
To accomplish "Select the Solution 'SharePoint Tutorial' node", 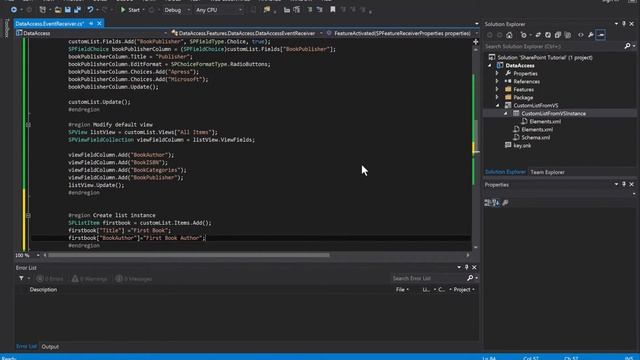I will (x=545, y=58).
